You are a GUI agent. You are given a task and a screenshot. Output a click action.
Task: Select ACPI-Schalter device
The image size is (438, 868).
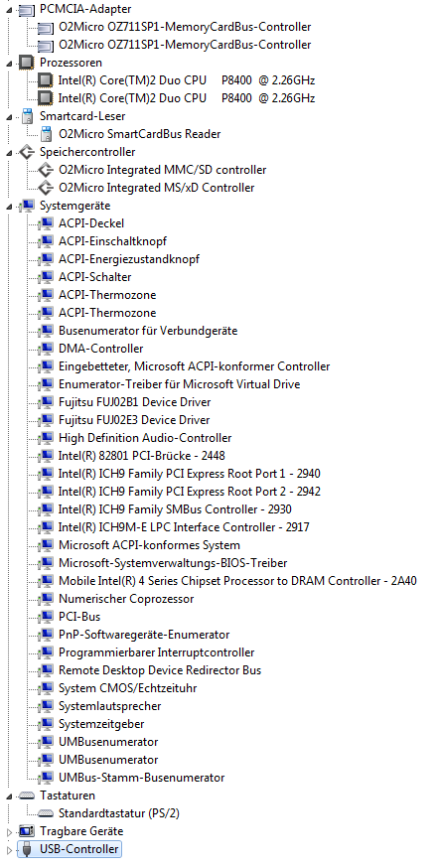[x=94, y=277]
